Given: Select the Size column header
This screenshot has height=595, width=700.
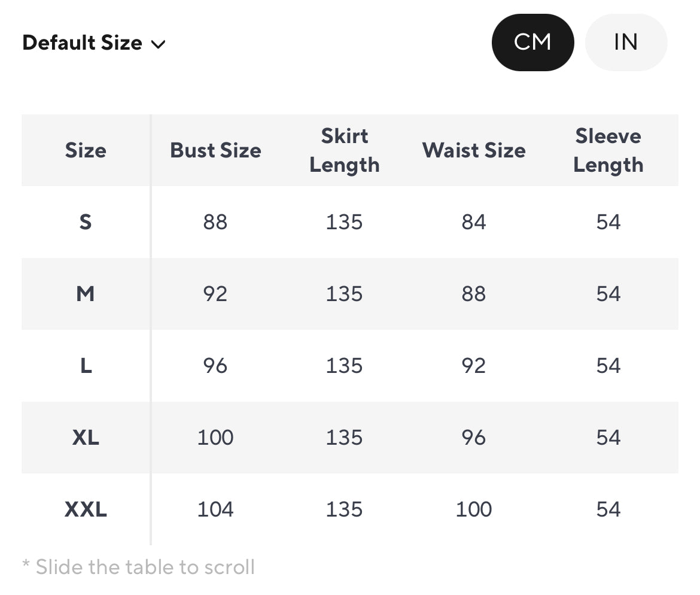Looking at the screenshot, I should click(86, 150).
